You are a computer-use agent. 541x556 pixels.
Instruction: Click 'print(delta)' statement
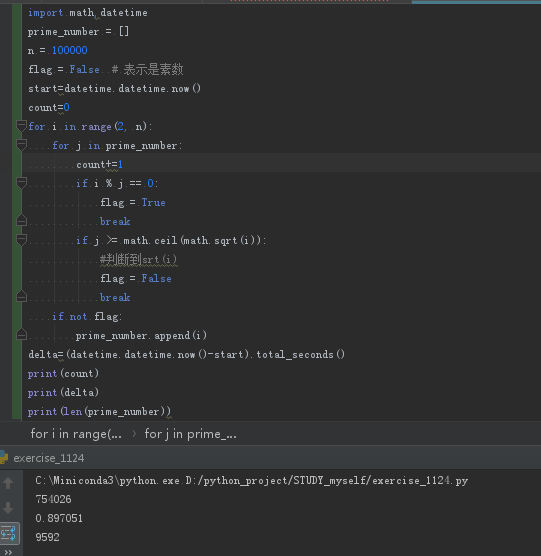click(x=63, y=392)
